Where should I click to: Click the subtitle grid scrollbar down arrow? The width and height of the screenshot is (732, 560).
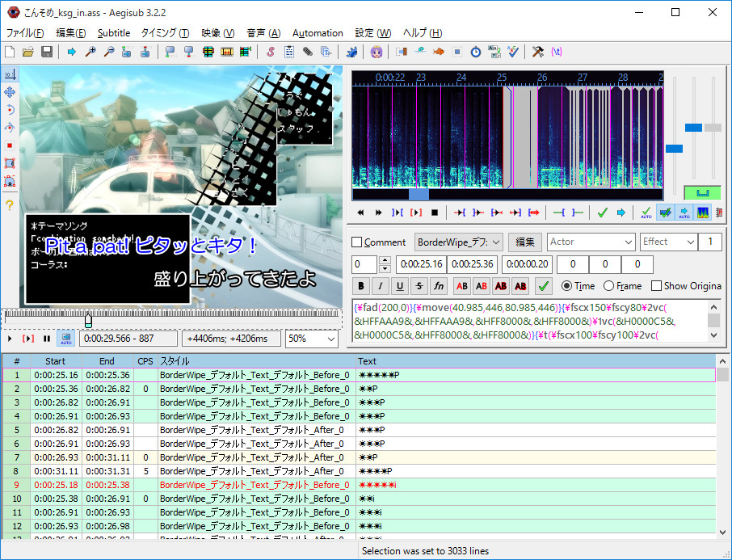coord(722,532)
